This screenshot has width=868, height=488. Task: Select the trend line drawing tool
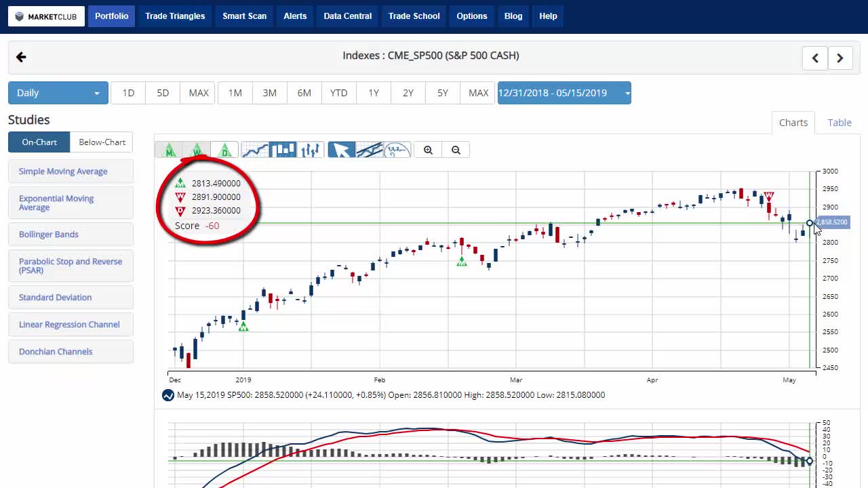pos(370,150)
